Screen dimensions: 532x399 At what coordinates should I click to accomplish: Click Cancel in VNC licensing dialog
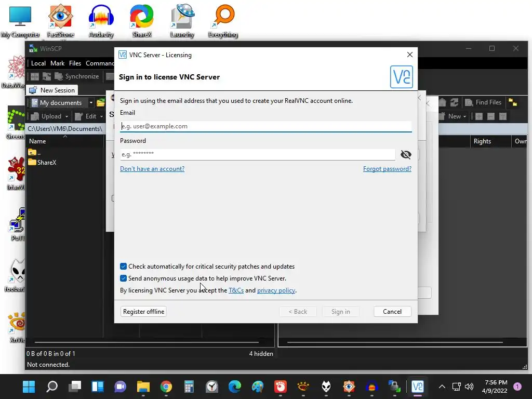(392, 312)
